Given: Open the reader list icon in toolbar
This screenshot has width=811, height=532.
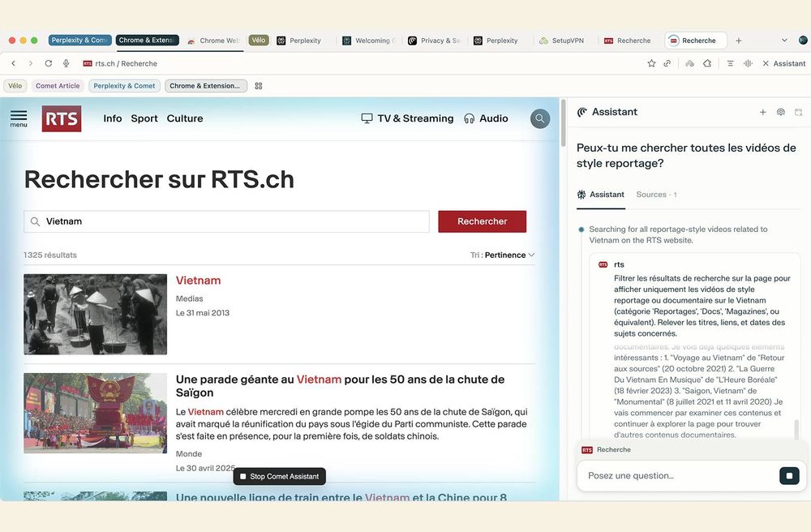Looking at the screenshot, I should click(730, 63).
